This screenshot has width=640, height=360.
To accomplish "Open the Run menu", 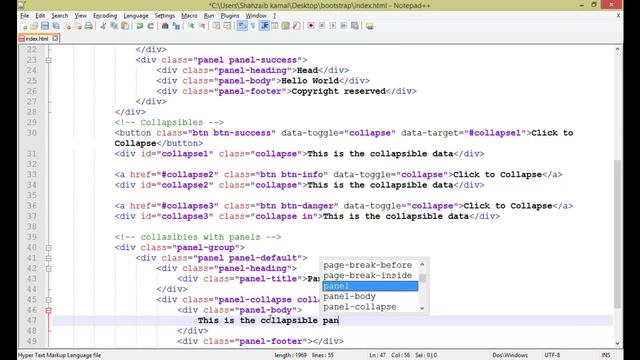I will 209,16.
